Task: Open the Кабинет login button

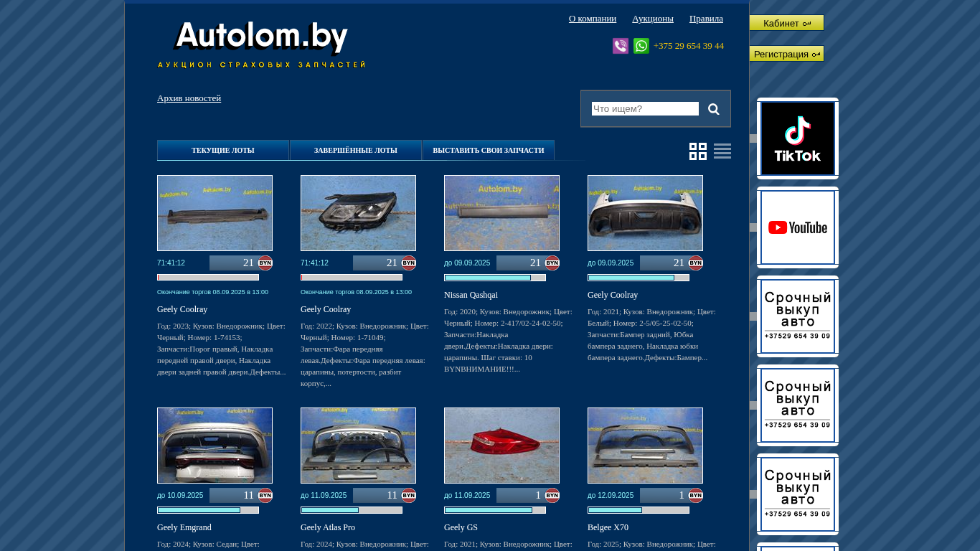Action: 786,23
